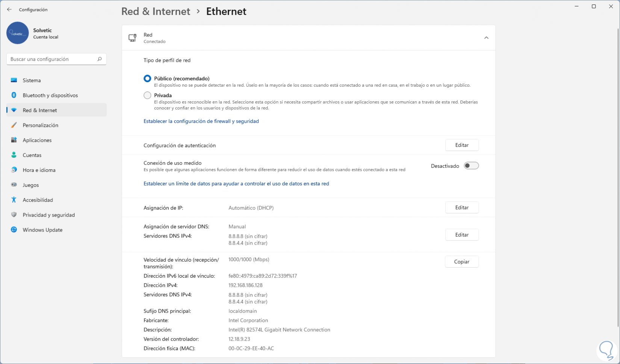Image resolution: width=620 pixels, height=364 pixels.
Task: Open the Accesibilidad icon
Action: pyautogui.click(x=14, y=200)
